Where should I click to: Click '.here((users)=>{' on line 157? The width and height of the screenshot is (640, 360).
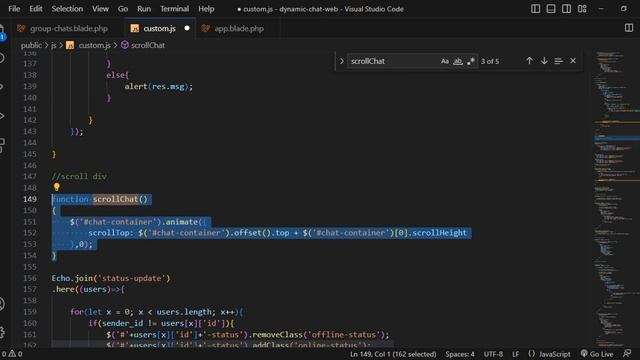click(88, 289)
